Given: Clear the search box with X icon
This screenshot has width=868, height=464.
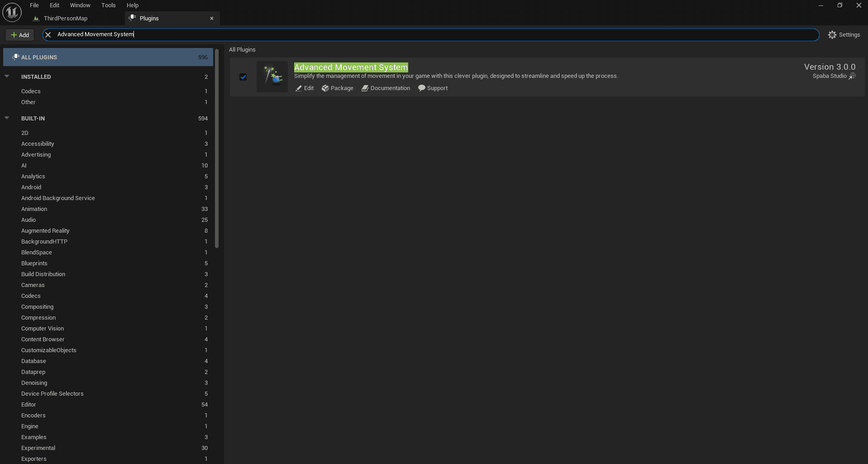Looking at the screenshot, I should pyautogui.click(x=48, y=35).
